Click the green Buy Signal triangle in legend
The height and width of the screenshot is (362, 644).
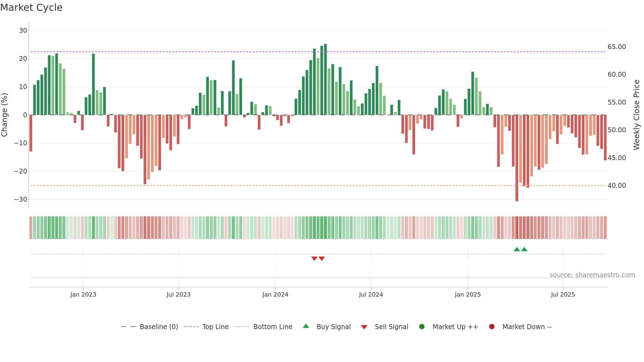(306, 326)
